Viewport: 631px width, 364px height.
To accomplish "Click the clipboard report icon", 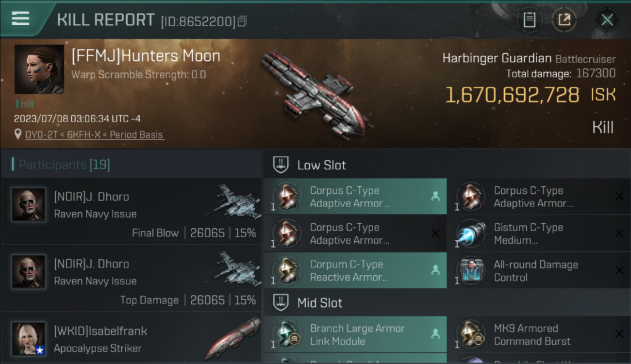I will click(529, 20).
